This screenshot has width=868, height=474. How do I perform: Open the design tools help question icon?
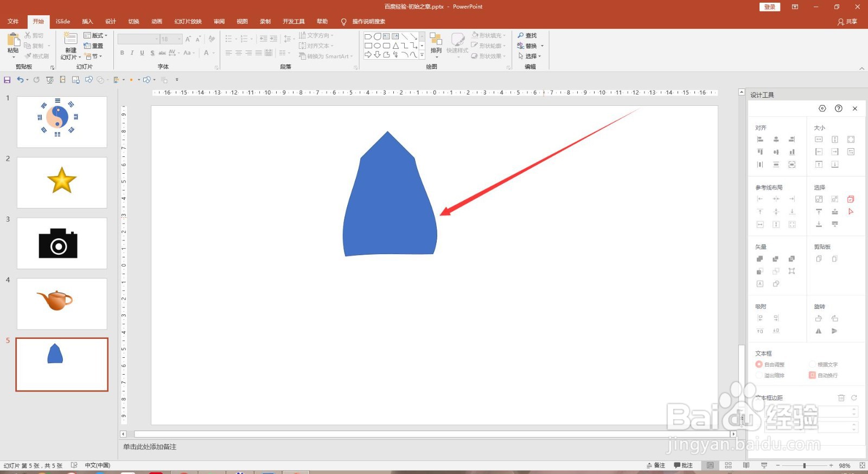click(839, 109)
